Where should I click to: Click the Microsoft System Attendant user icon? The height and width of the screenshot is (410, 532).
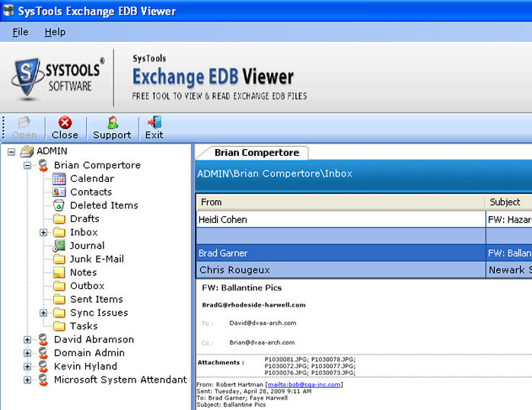click(43, 380)
